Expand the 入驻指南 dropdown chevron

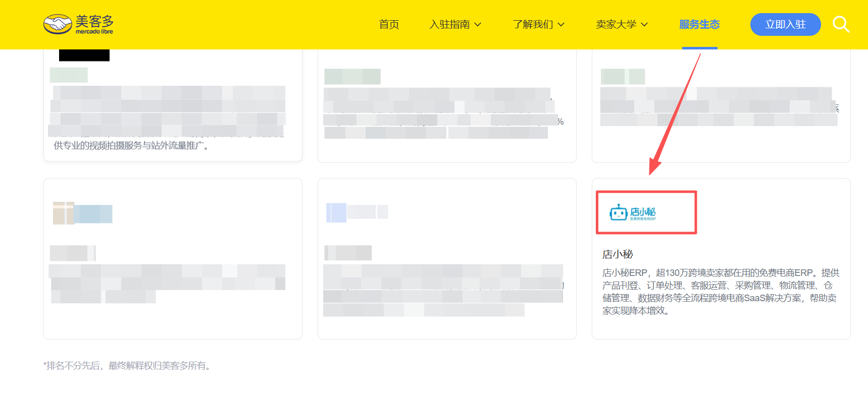pos(478,24)
